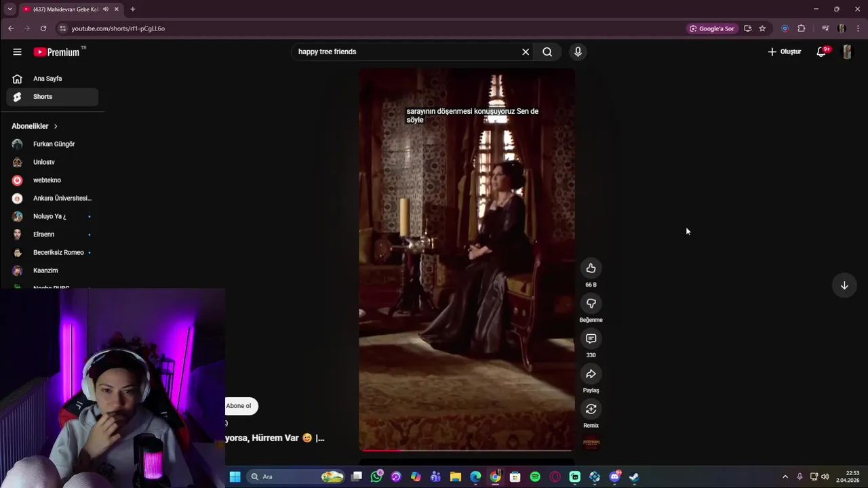The image size is (868, 488).
Task: Open WhatsApp from the taskbar
Action: (x=376, y=476)
